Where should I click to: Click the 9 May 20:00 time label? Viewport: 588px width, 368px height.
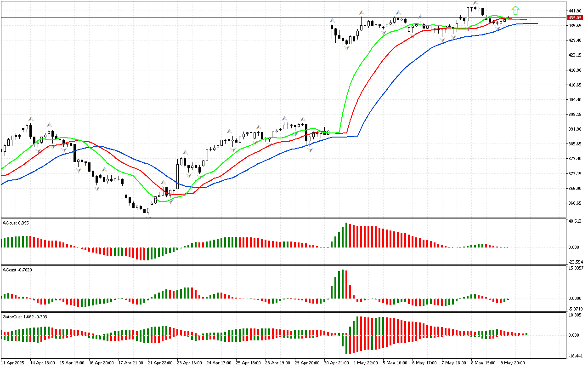pyautogui.click(x=513, y=362)
